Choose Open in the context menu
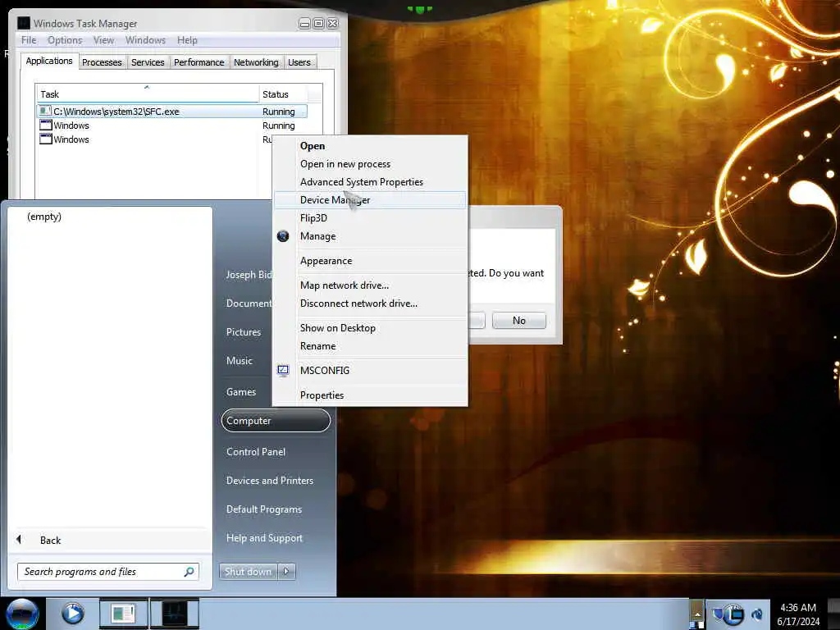 coord(370,146)
